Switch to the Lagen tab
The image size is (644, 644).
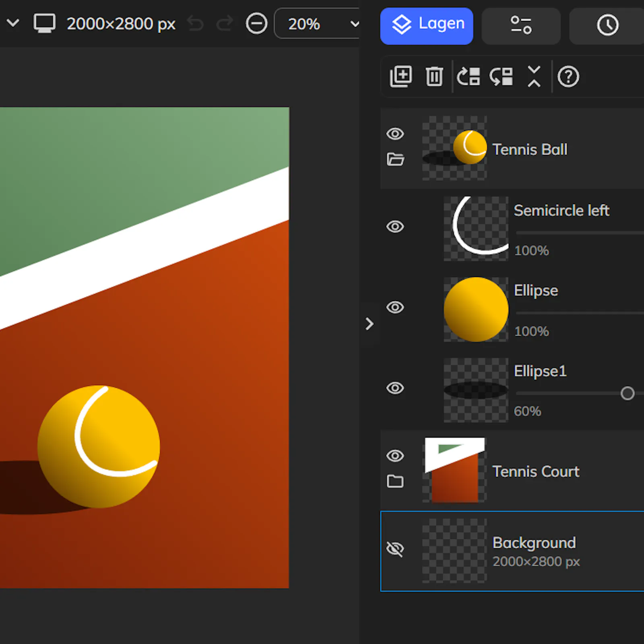[x=427, y=25]
